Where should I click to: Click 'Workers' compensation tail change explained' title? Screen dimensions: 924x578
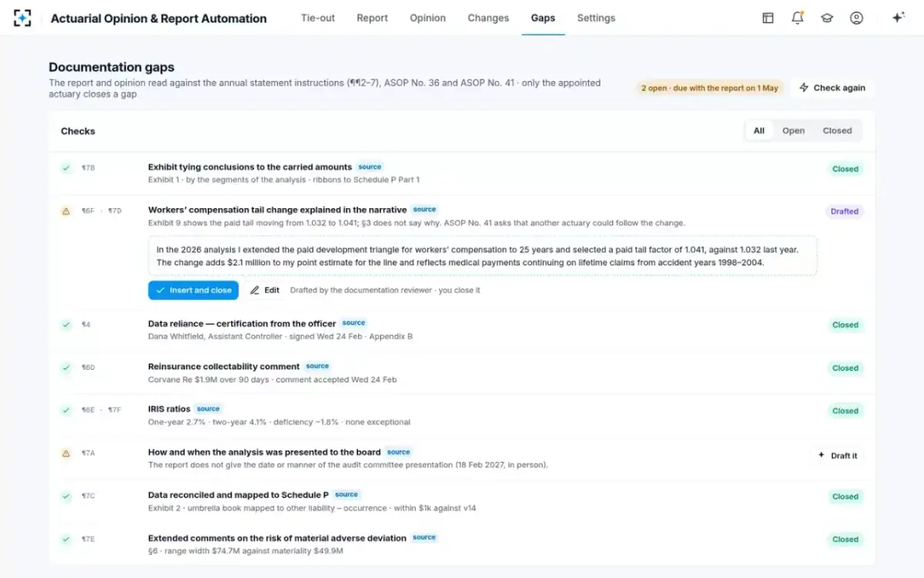click(x=277, y=210)
